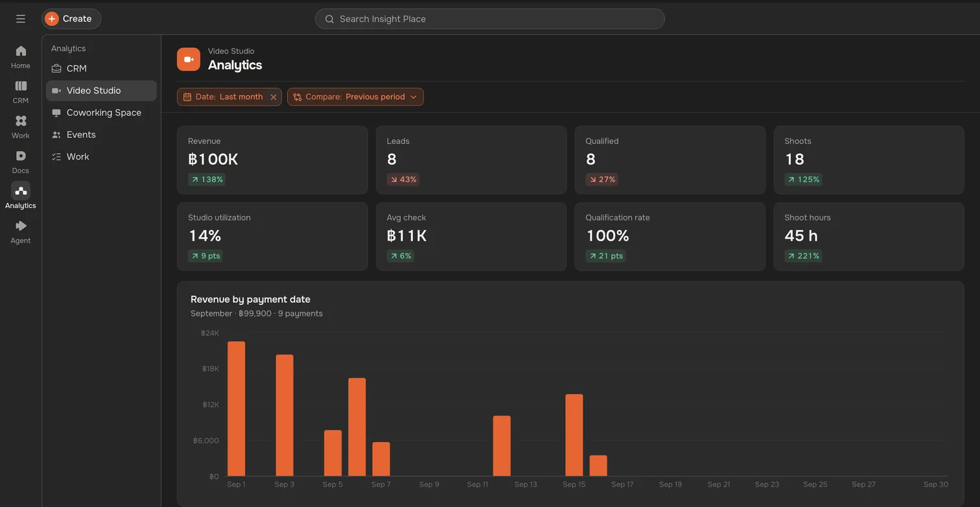Image resolution: width=980 pixels, height=507 pixels.
Task: Click the Qualified 27% decrease badge
Action: 602,180
